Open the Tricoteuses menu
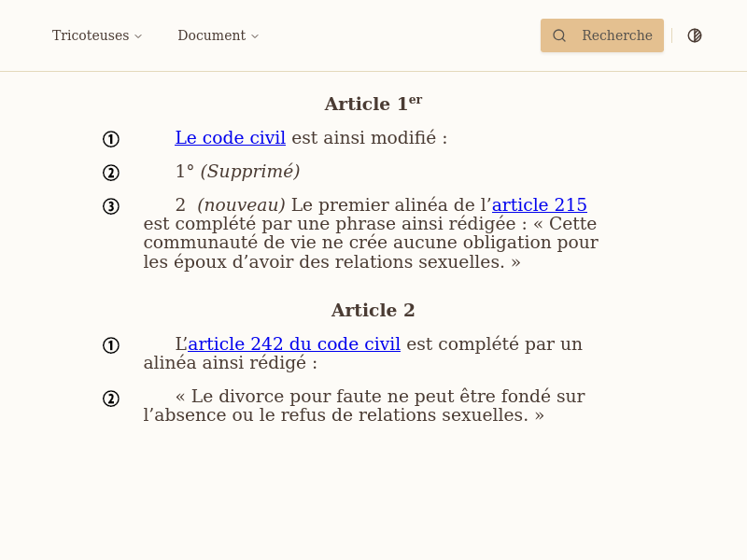 [x=91, y=35]
